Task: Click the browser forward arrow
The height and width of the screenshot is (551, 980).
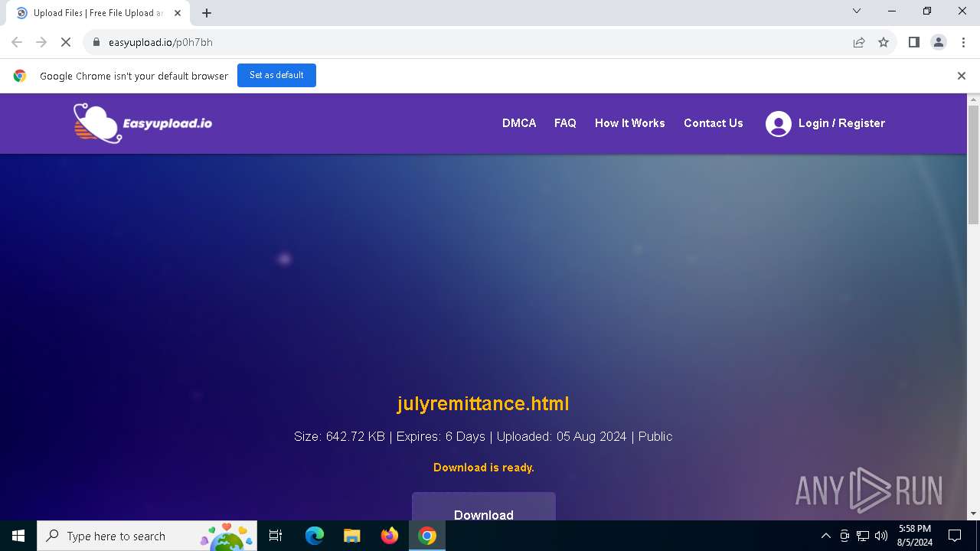Action: pyautogui.click(x=41, y=42)
